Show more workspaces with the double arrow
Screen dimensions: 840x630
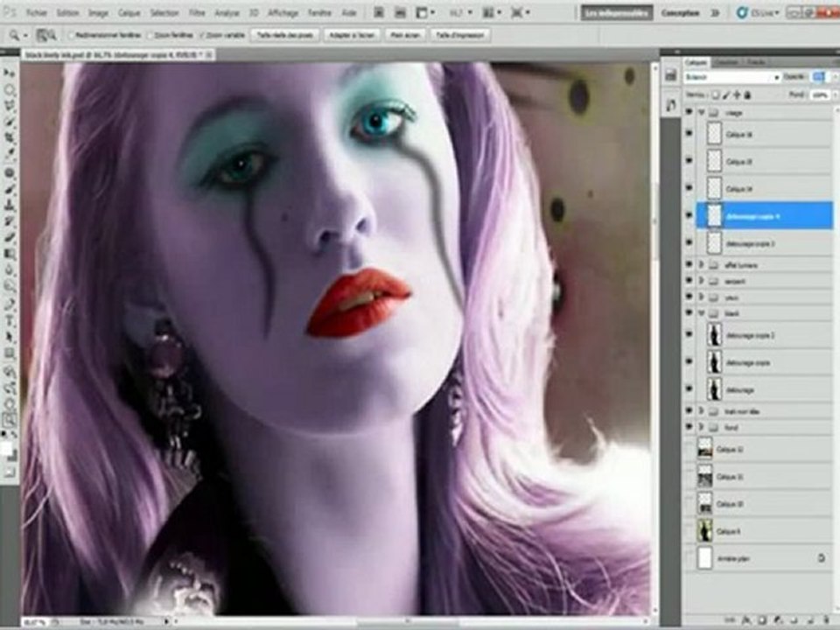715,13
